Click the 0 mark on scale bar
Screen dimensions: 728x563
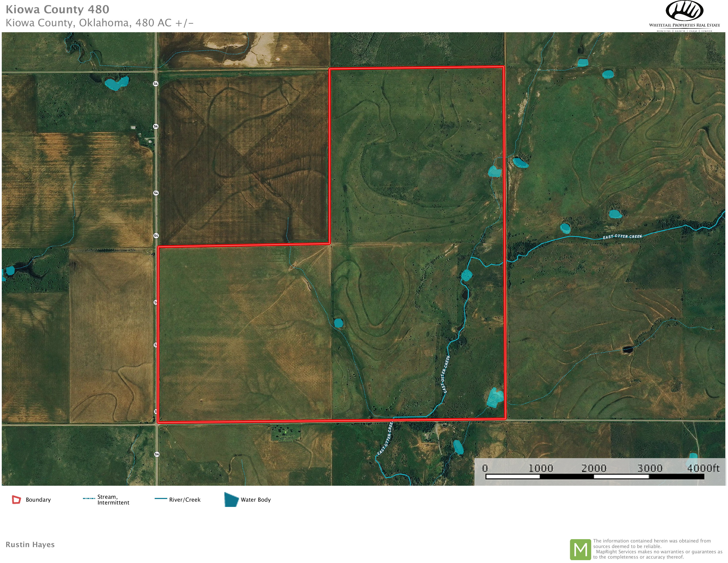tap(485, 468)
